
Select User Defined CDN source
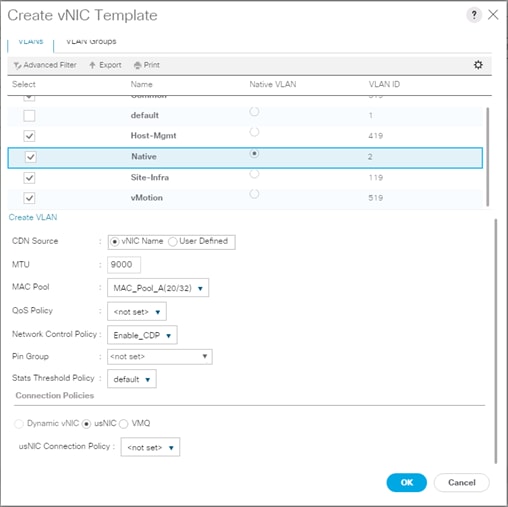(173, 242)
